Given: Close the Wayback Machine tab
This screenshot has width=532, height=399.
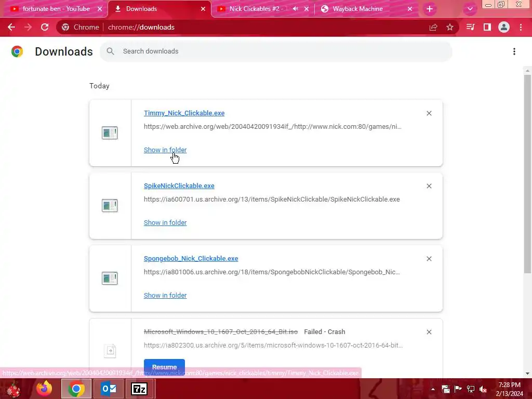Looking at the screenshot, I should tap(410, 9).
